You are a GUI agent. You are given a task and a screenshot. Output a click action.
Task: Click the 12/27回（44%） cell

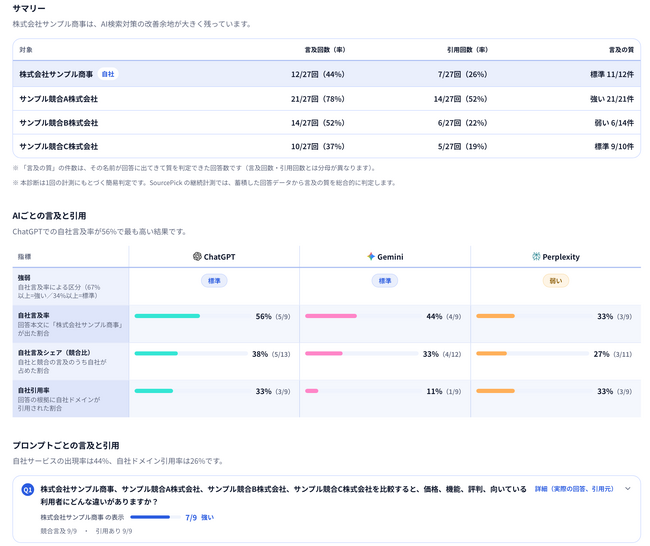tap(318, 74)
